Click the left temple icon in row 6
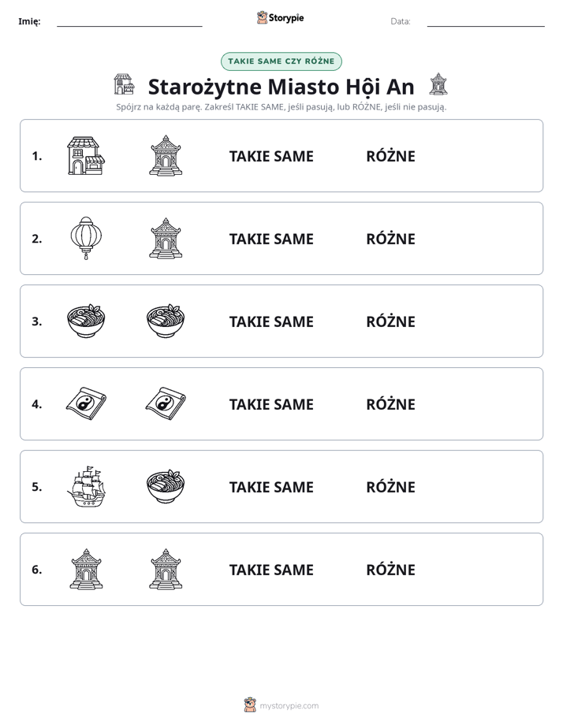 [86, 569]
